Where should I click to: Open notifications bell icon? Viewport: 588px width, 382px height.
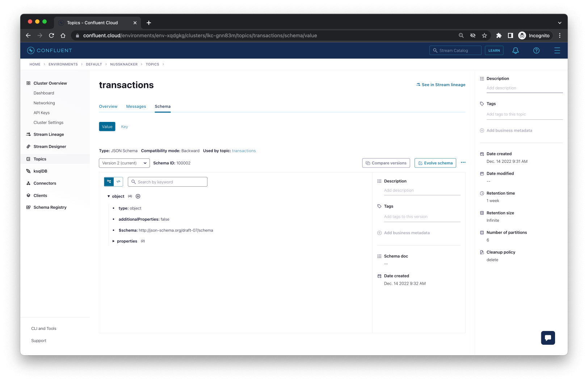(516, 51)
